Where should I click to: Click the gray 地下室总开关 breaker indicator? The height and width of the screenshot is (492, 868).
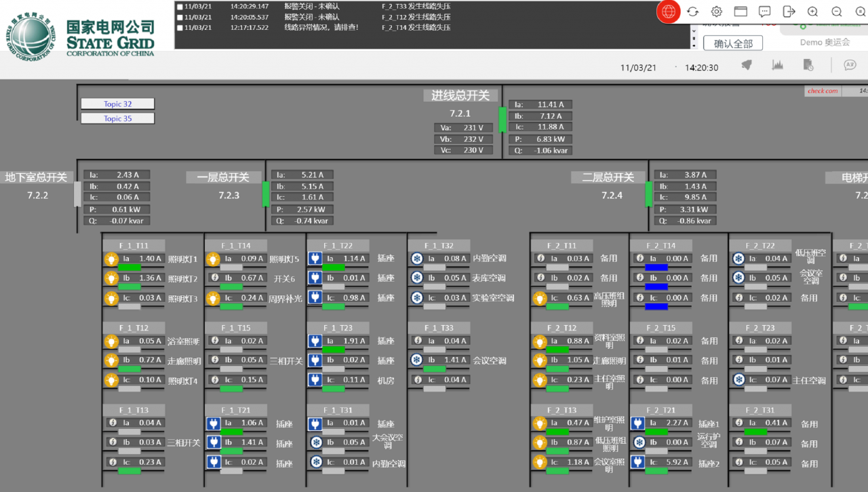coord(77,193)
